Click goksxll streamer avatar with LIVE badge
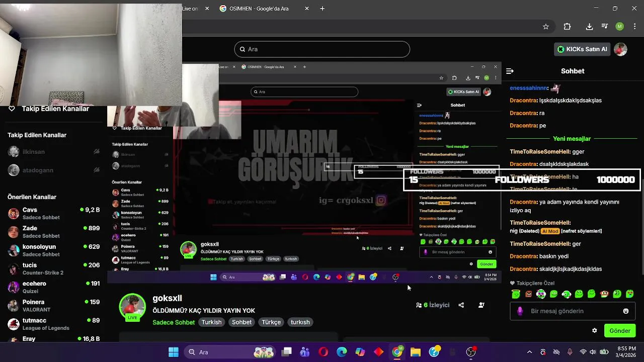 coord(132,307)
